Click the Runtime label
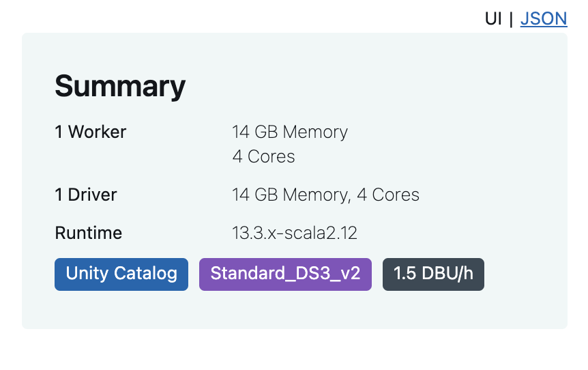Image resolution: width=588 pixels, height=370 pixels. (x=89, y=233)
